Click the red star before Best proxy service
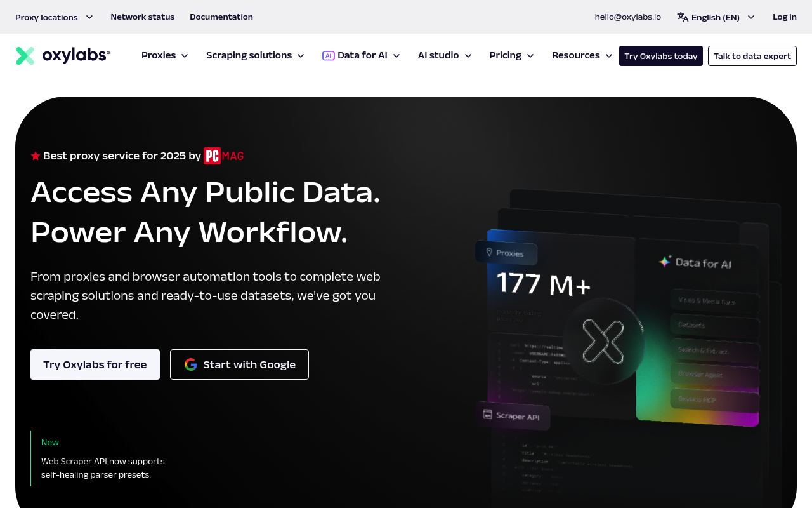 point(35,155)
